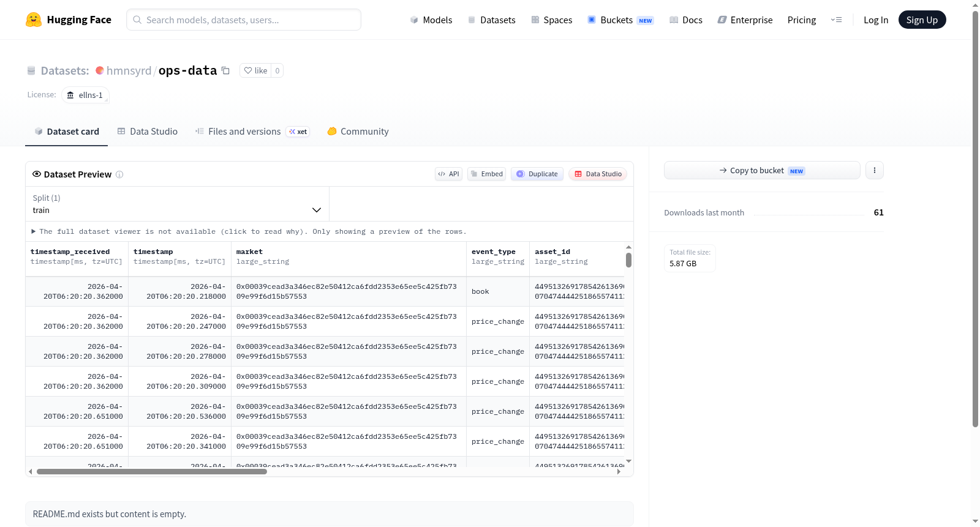
Task: Click the timestamp cell ending in 20.247000
Action: point(179,321)
